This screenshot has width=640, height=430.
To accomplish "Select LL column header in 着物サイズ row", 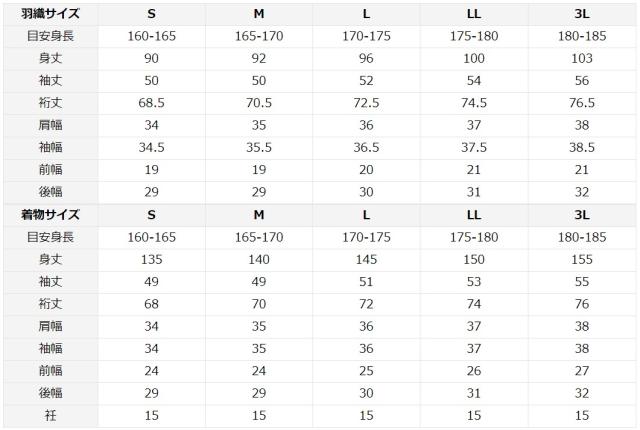I will tap(473, 215).
